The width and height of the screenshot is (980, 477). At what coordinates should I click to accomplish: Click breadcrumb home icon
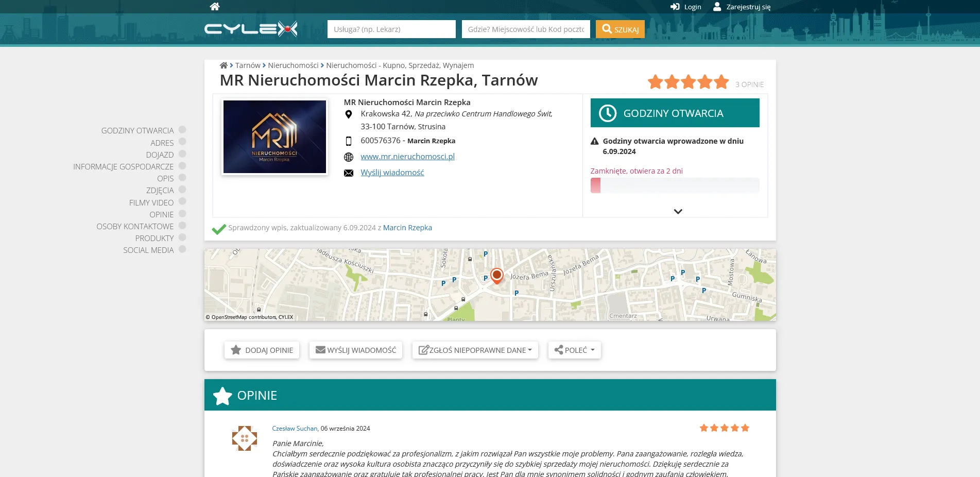[223, 65]
